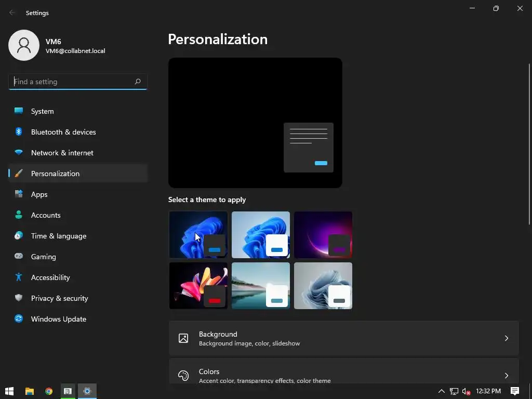The width and height of the screenshot is (532, 399).
Task: Click the Settings gear taskbar icon
Action: click(87, 391)
